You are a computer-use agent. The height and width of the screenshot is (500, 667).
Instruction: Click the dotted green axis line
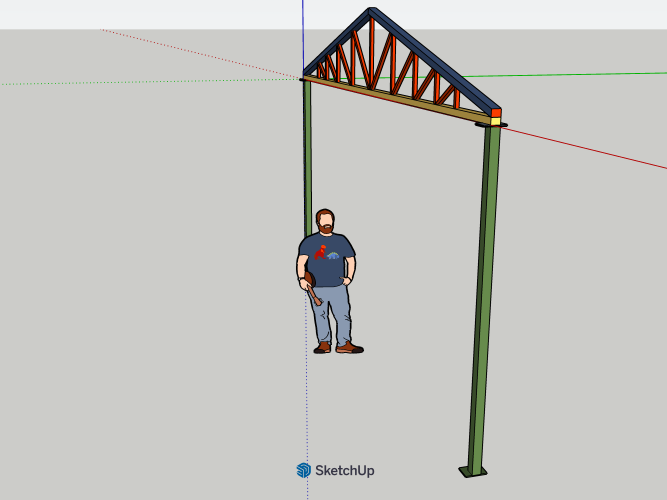point(150,80)
